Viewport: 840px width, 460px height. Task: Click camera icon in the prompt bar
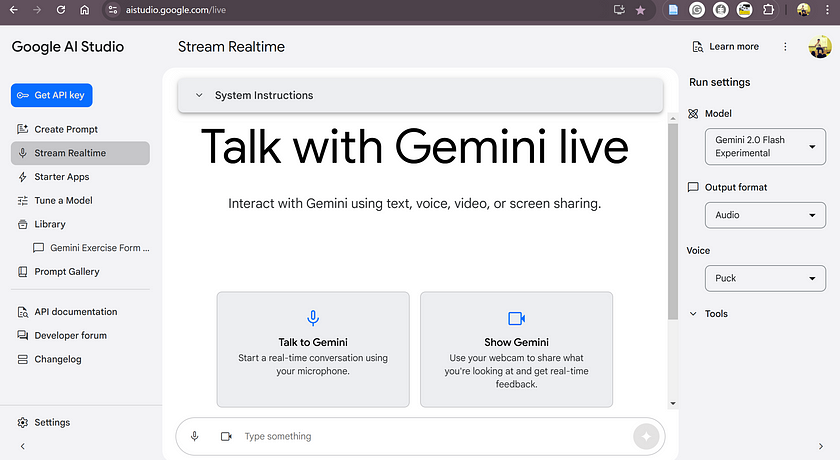(226, 436)
